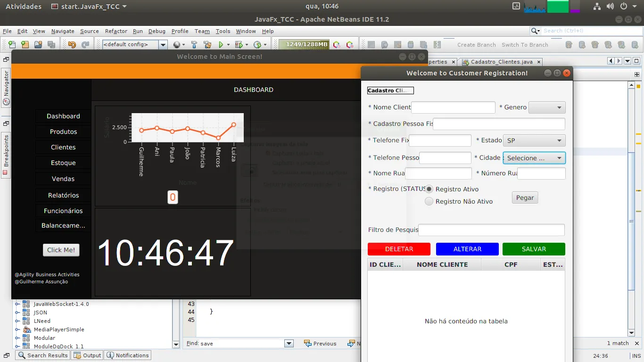Close the Cadastro_Clientes.java editor tab

point(539,62)
